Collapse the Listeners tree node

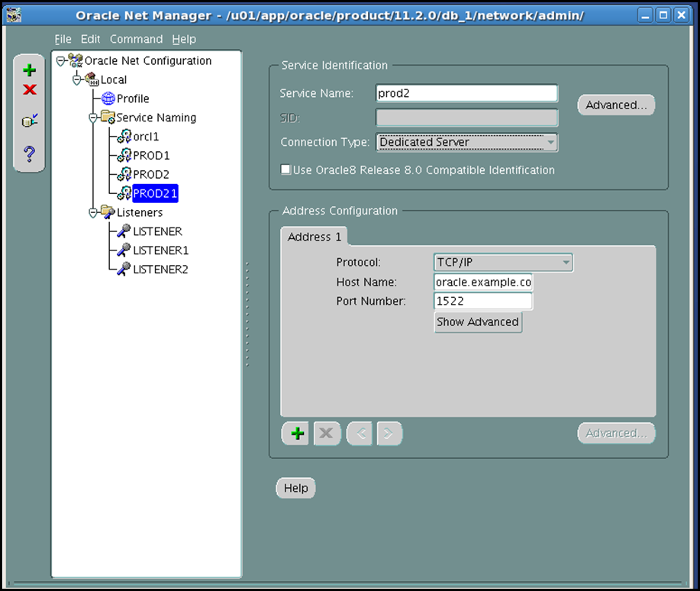(93, 212)
